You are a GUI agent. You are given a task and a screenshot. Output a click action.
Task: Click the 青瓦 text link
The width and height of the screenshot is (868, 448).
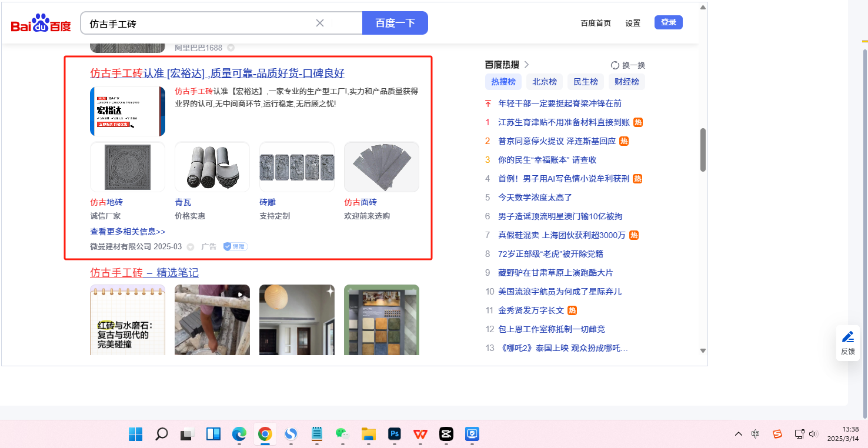pos(183,202)
